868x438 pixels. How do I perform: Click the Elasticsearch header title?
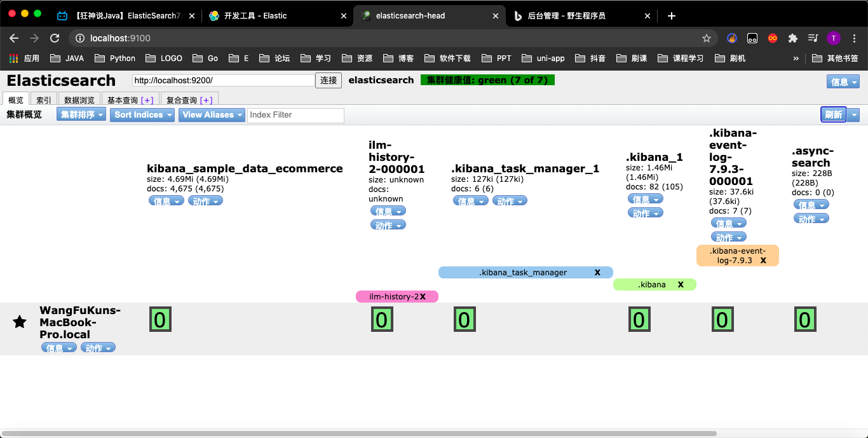(x=61, y=80)
